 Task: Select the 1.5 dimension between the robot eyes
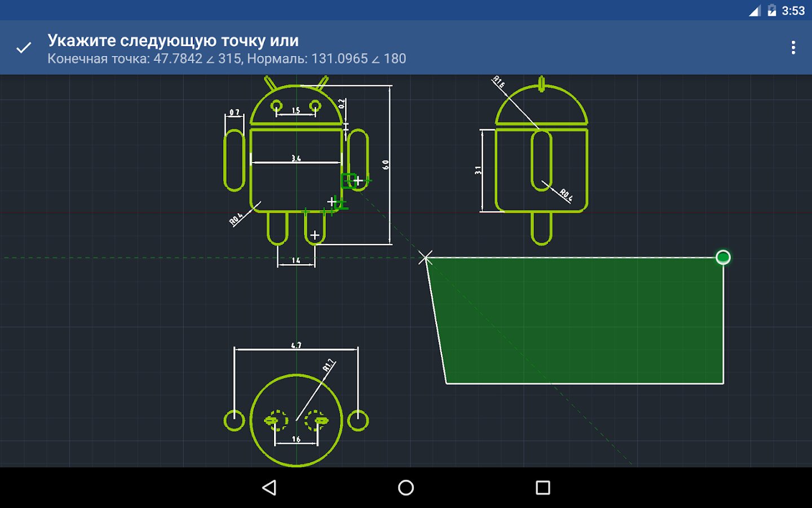coord(296,111)
